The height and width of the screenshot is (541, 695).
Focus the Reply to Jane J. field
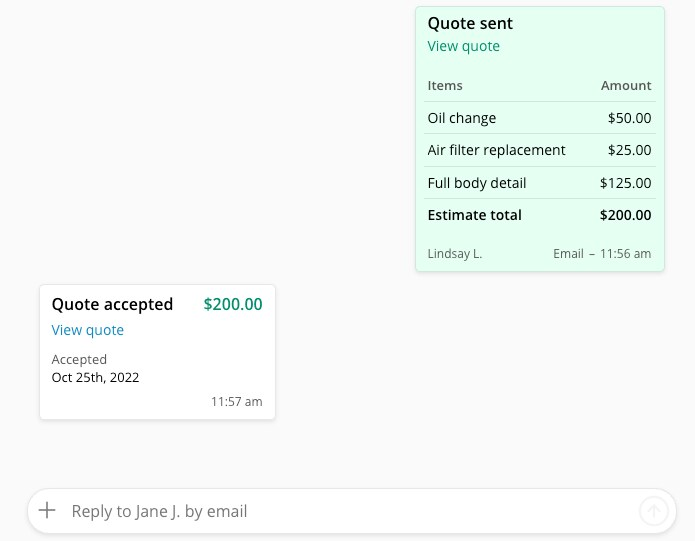(340, 511)
